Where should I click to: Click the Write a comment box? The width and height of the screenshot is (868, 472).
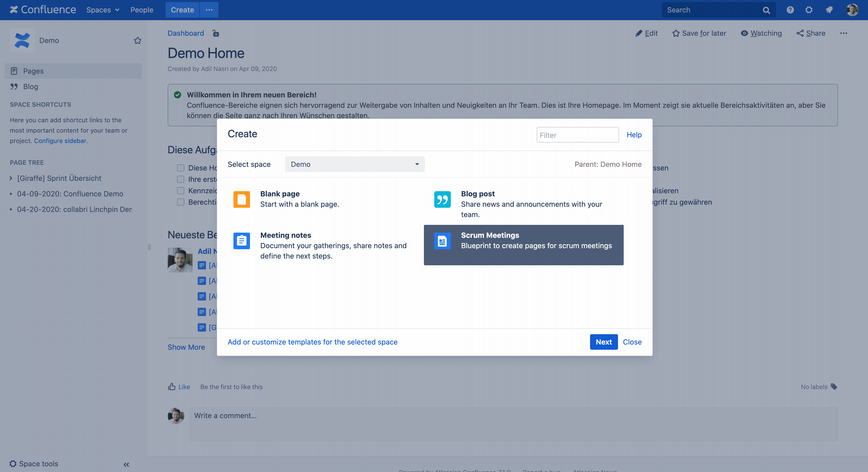(513, 424)
